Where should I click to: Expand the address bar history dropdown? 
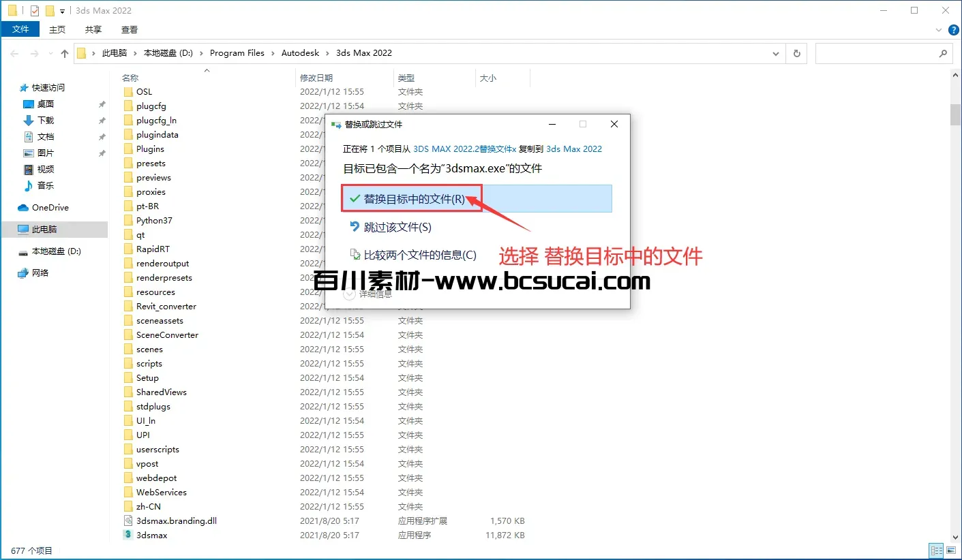(776, 53)
